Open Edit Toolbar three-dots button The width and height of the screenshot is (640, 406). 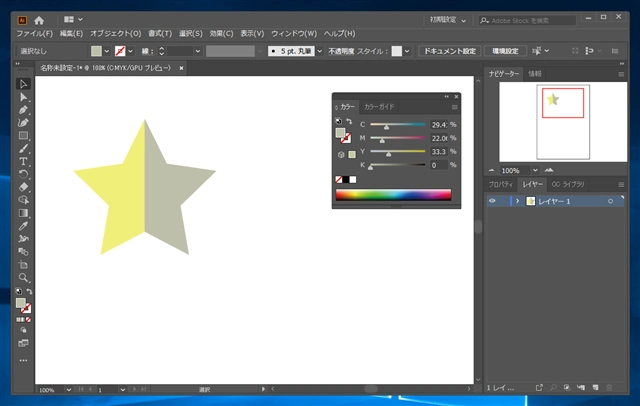[23, 360]
